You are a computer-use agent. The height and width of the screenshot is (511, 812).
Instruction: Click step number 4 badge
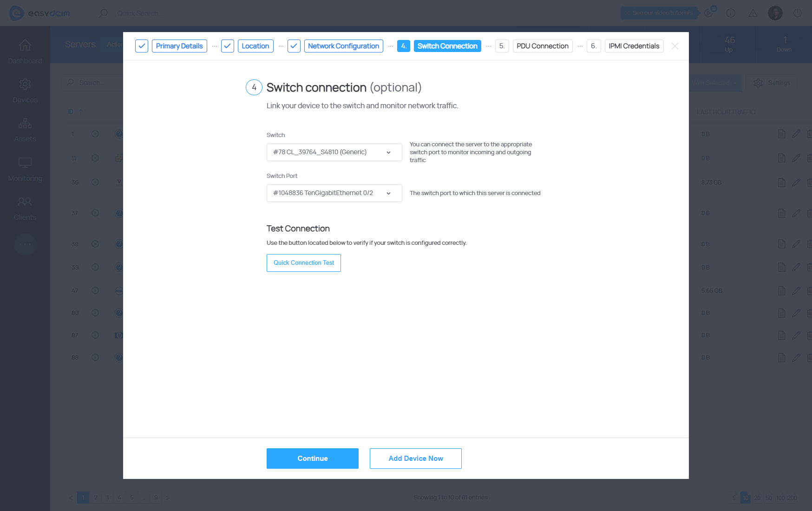(x=404, y=46)
